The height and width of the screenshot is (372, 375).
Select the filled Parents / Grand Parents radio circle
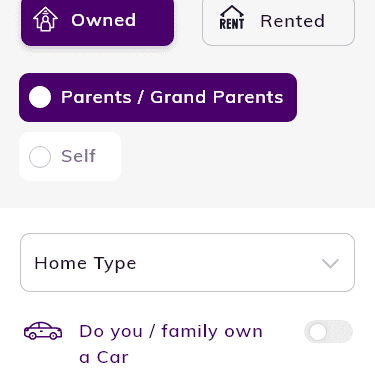(40, 97)
